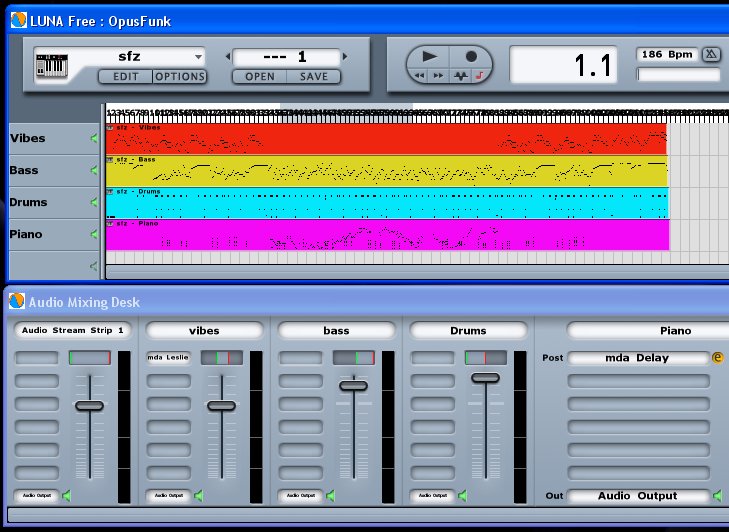Mute the Drums track speaker icon
729x532 pixels.
click(94, 202)
